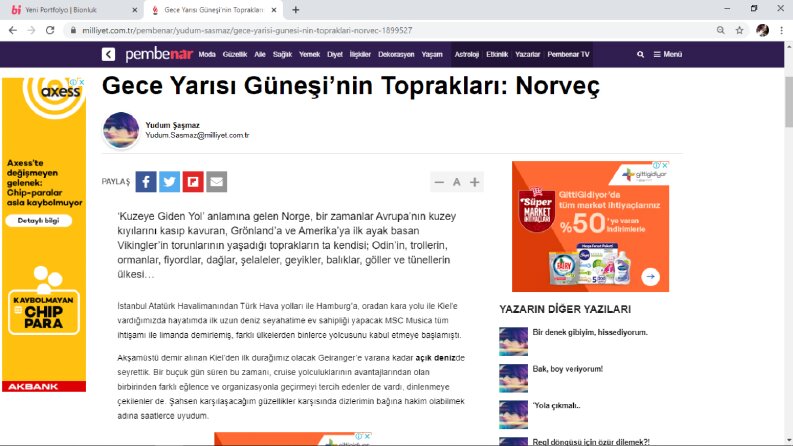Follow the 'açık deniz' link in article

coord(435,358)
